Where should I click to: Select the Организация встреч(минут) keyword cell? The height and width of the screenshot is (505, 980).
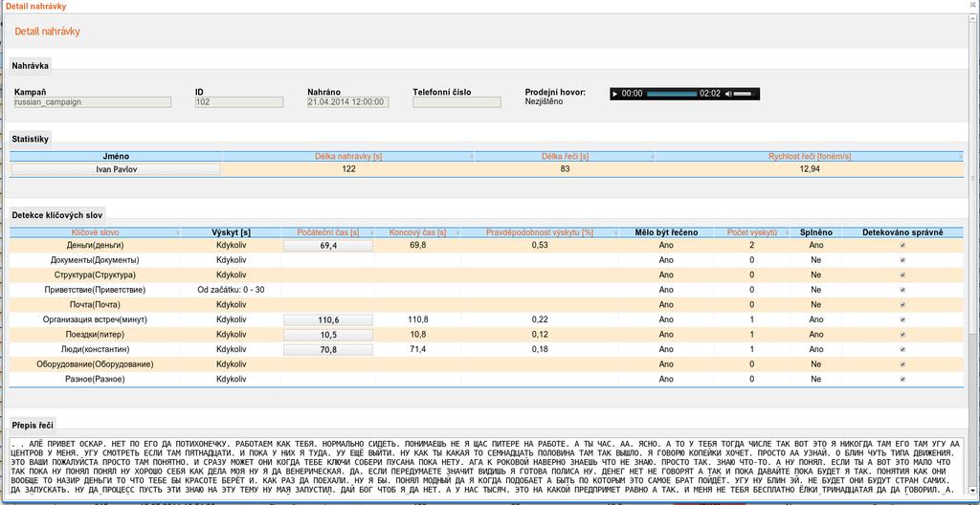(x=95, y=319)
